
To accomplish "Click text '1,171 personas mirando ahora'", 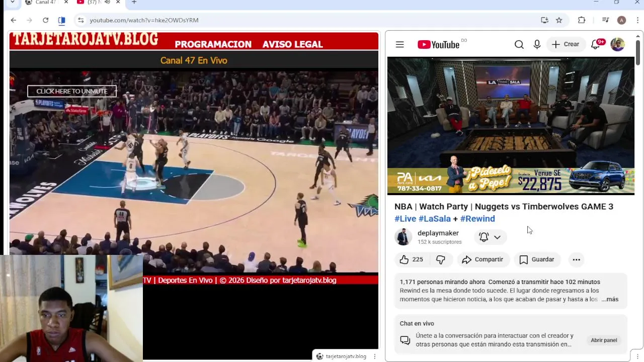I will (x=442, y=282).
